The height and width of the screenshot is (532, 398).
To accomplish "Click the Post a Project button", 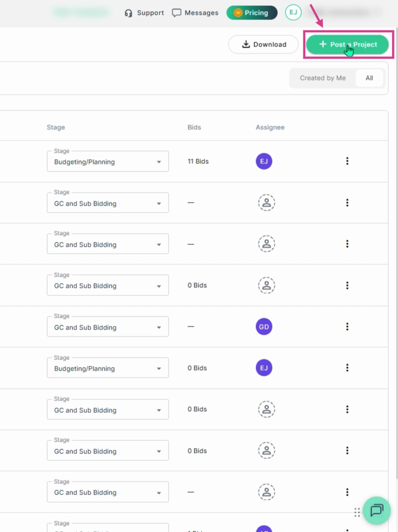I will (348, 45).
